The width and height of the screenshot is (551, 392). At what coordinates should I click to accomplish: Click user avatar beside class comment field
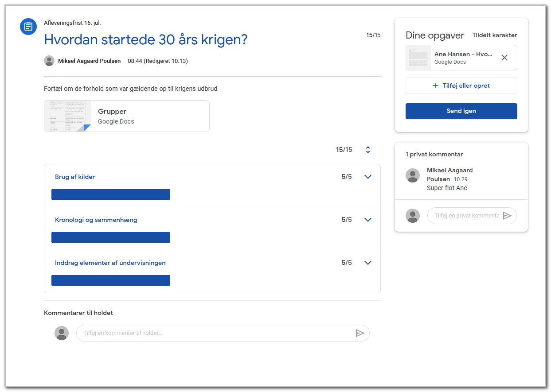coord(62,333)
